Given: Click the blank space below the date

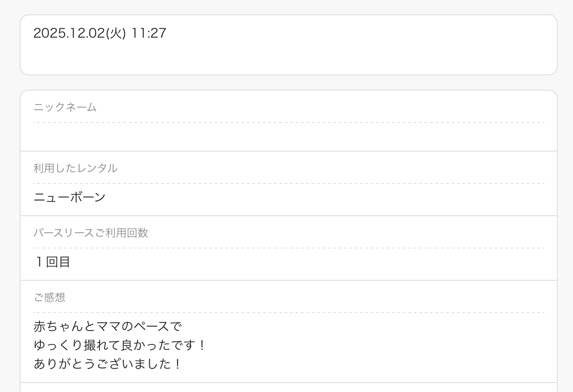Looking at the screenshot, I should point(289,57).
